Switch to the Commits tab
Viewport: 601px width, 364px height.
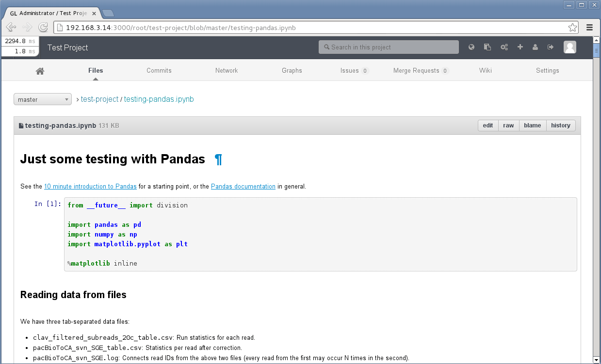coord(159,70)
